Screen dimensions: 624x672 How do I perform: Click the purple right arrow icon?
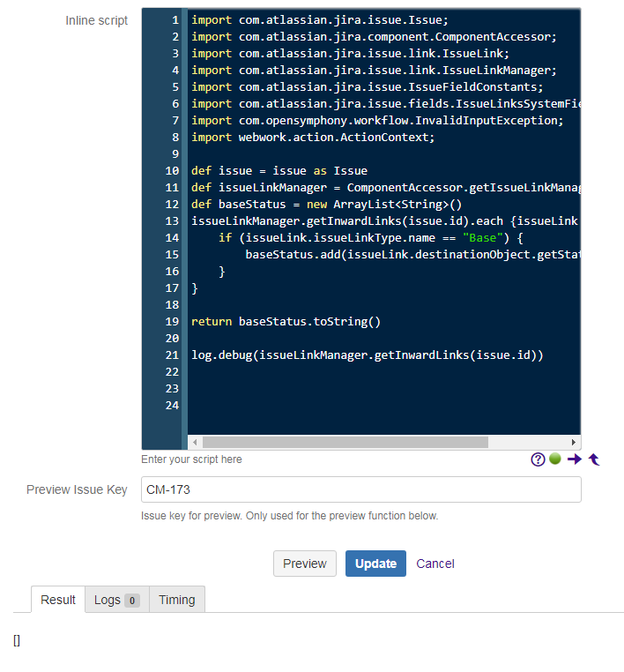click(575, 459)
